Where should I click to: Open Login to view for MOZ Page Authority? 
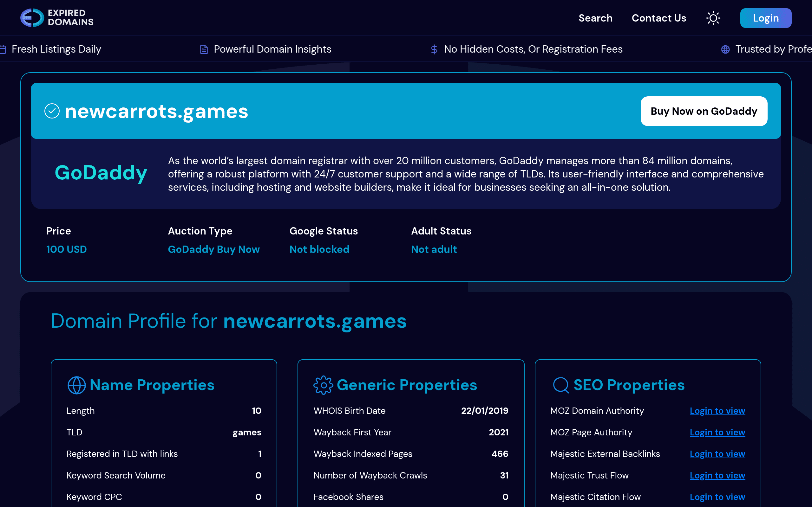tap(717, 432)
